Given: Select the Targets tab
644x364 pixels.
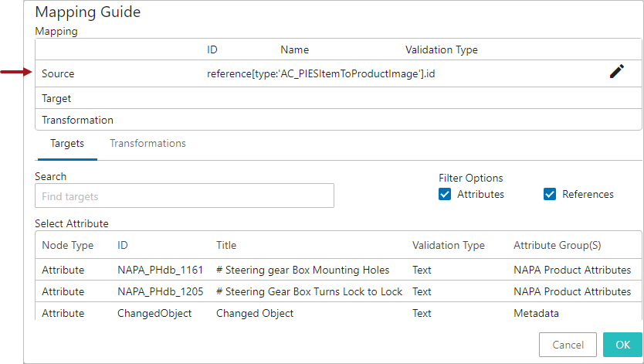Looking at the screenshot, I should (67, 144).
